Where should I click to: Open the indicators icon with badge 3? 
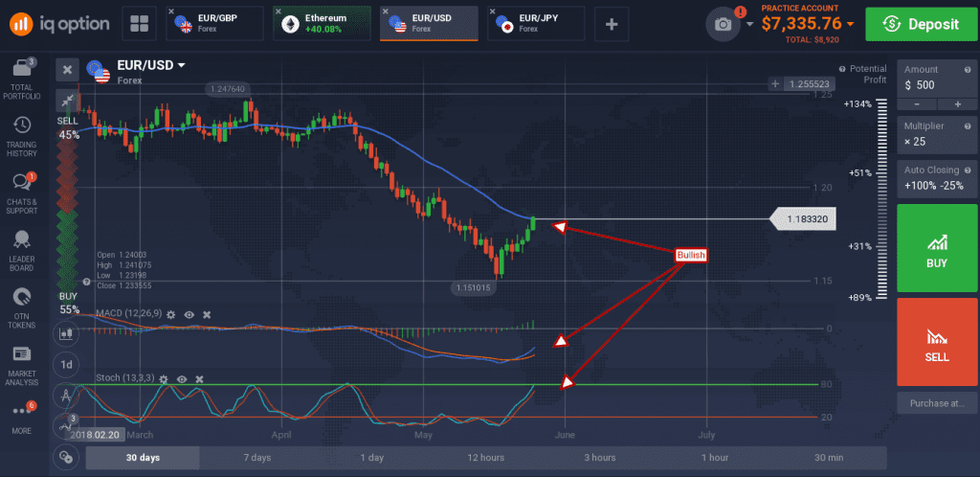click(66, 425)
